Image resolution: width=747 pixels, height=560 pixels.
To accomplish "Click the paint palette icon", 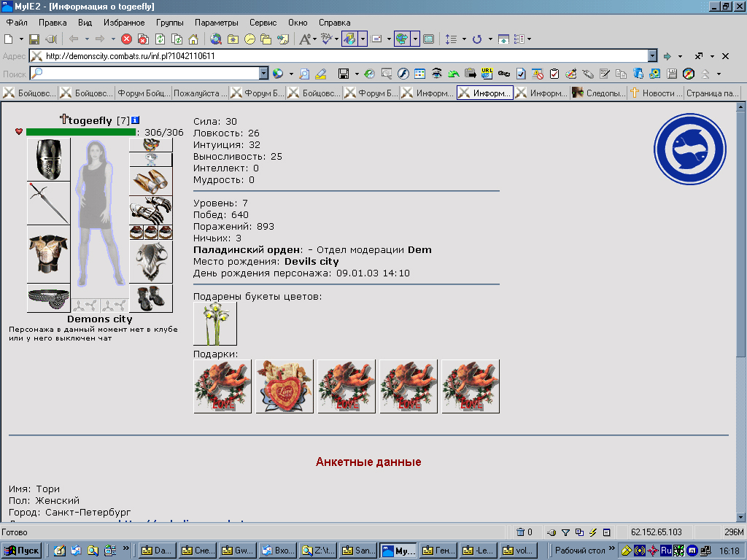I will click(x=570, y=74).
